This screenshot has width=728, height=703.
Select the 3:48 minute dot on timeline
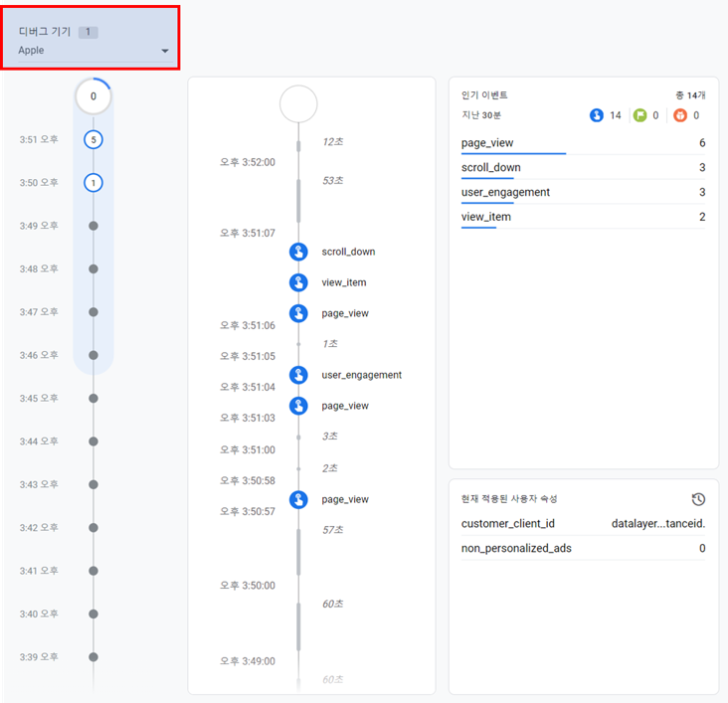point(93,268)
